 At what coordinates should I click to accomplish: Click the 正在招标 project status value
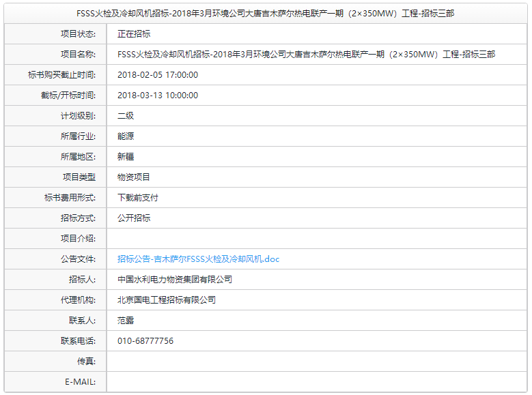[134, 34]
